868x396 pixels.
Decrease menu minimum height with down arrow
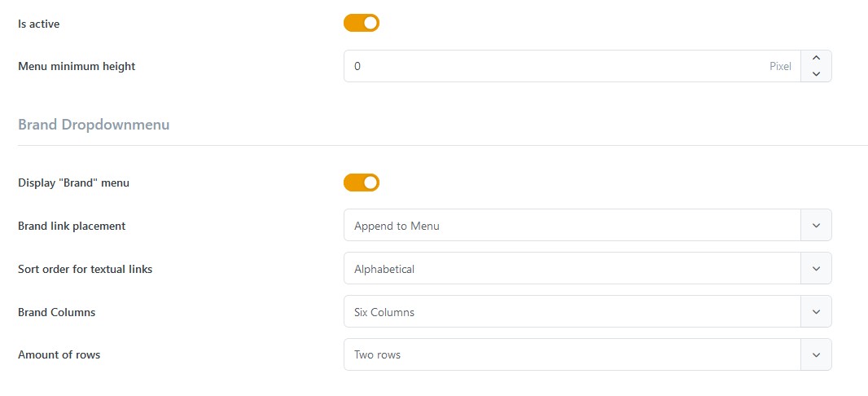(x=816, y=74)
